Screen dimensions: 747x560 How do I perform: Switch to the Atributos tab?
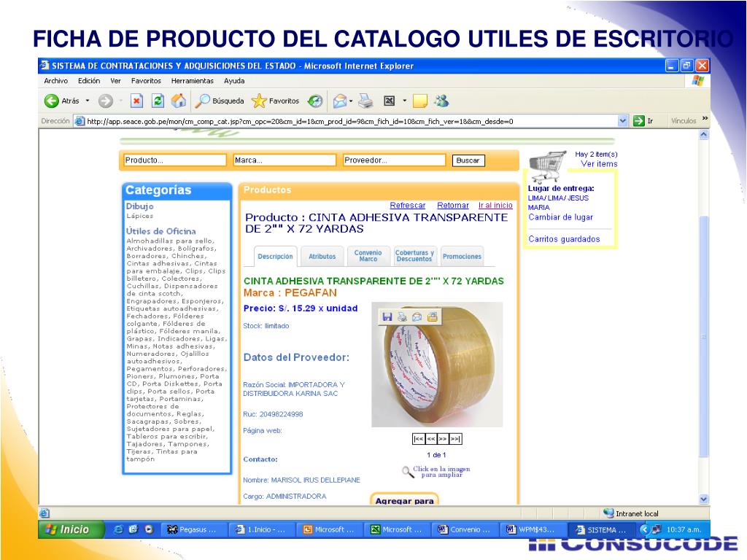tap(322, 256)
